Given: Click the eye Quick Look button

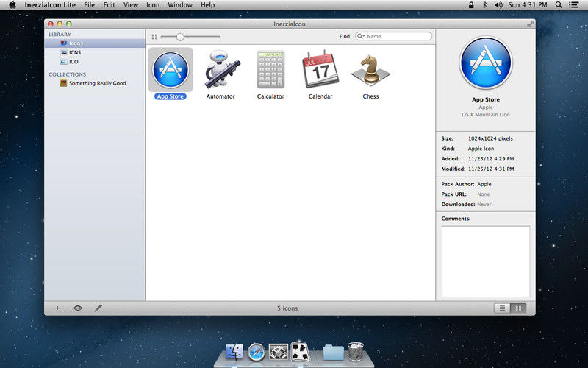Looking at the screenshot, I should (x=78, y=308).
